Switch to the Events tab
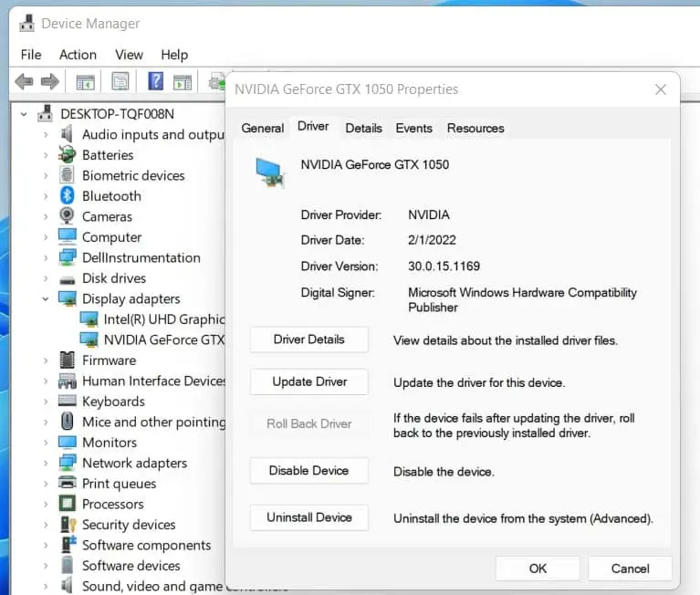The image size is (700, 595). (x=413, y=128)
